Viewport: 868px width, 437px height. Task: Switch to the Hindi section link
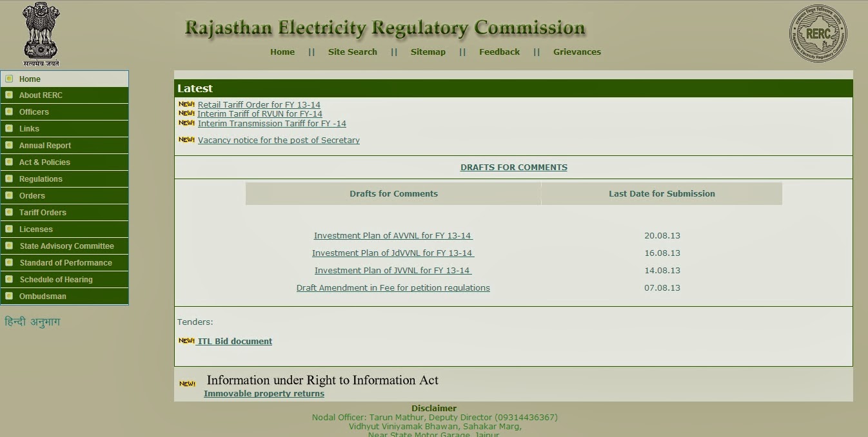coord(32,322)
